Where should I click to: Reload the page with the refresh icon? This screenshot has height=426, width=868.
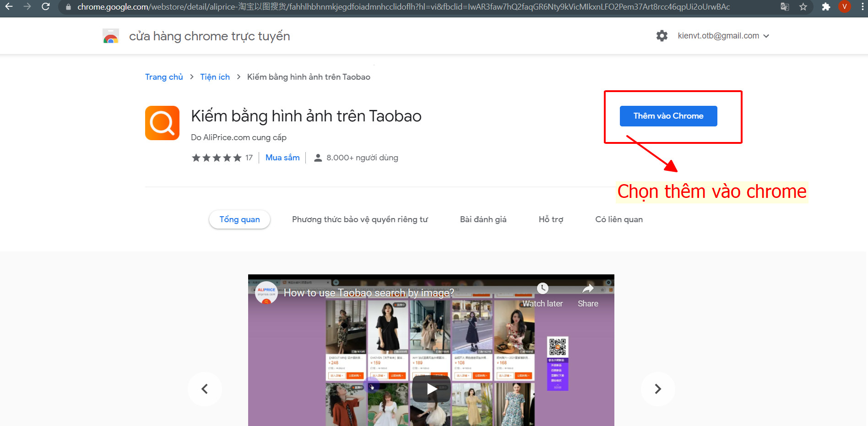point(45,7)
